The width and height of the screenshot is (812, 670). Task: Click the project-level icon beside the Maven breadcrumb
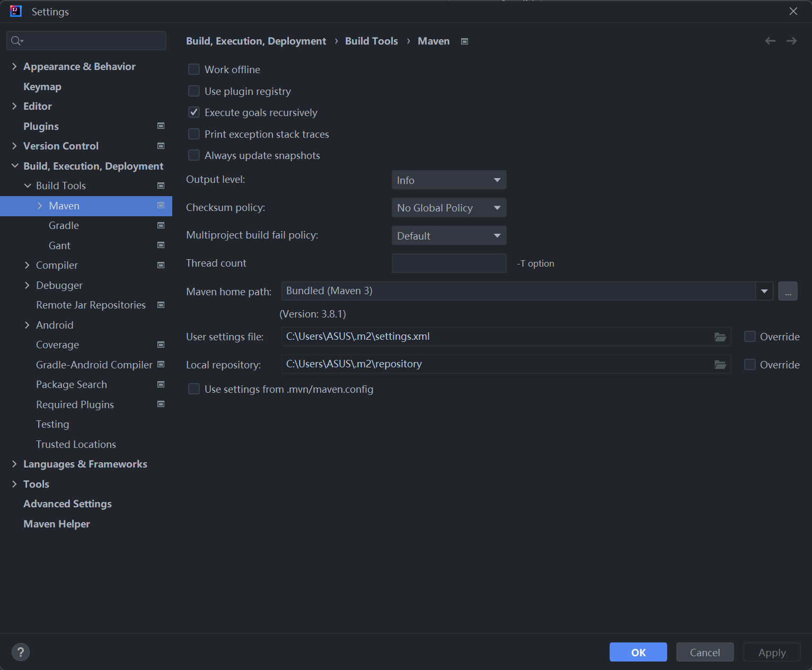coord(465,41)
